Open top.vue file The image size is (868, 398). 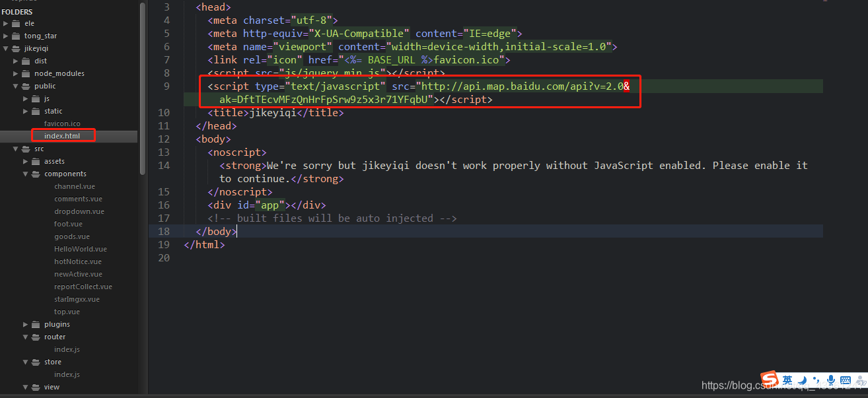coord(67,312)
